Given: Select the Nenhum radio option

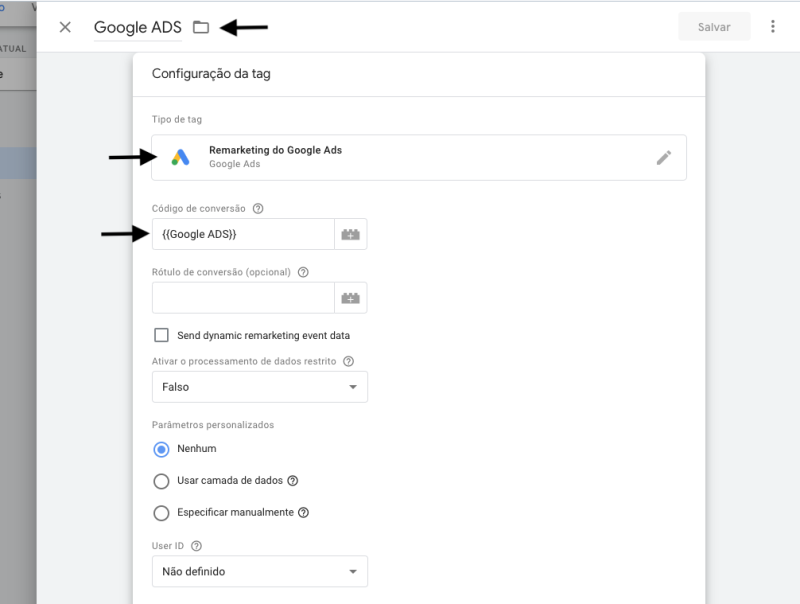Looking at the screenshot, I should (161, 449).
